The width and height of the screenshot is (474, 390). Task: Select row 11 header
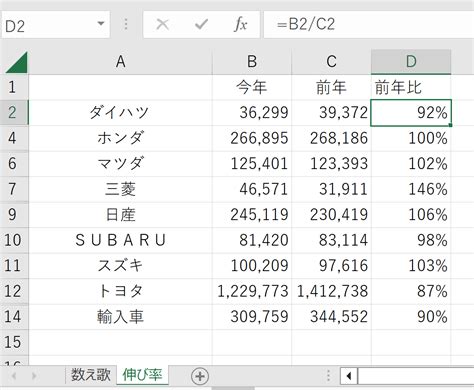point(14,266)
